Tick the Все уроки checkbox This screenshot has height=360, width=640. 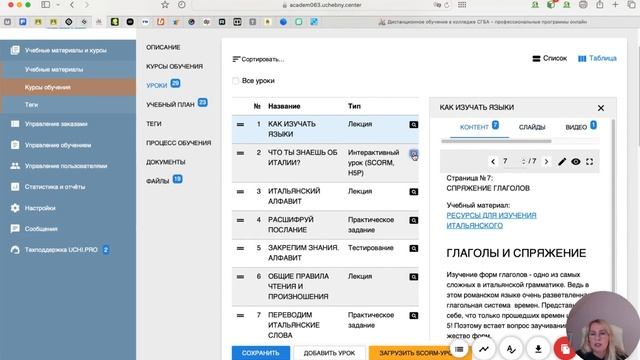click(236, 81)
